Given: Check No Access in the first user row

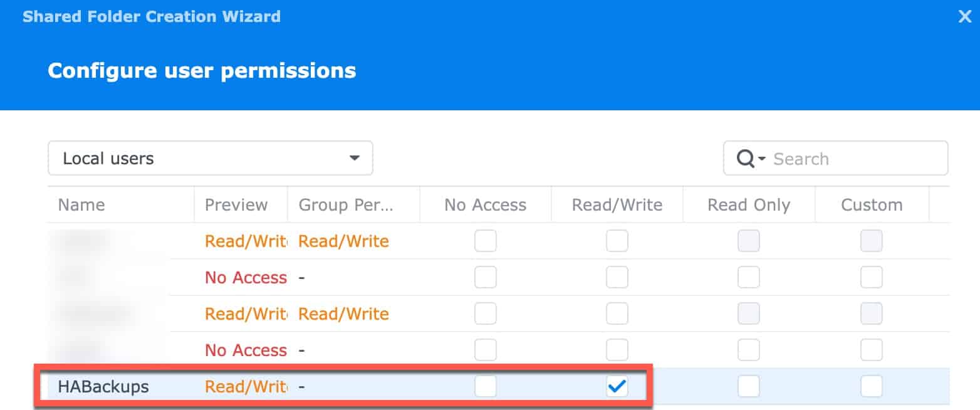Looking at the screenshot, I should [486, 241].
